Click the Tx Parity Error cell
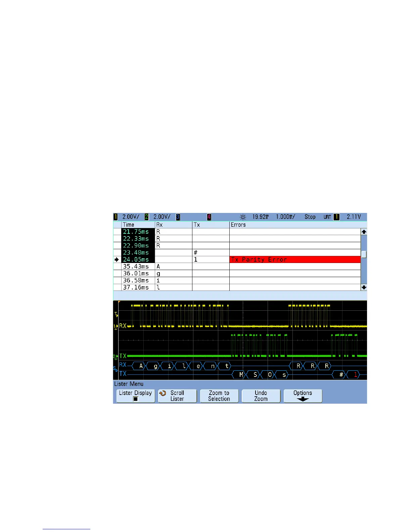Image resolution: width=411 pixels, height=532 pixels. click(295, 260)
